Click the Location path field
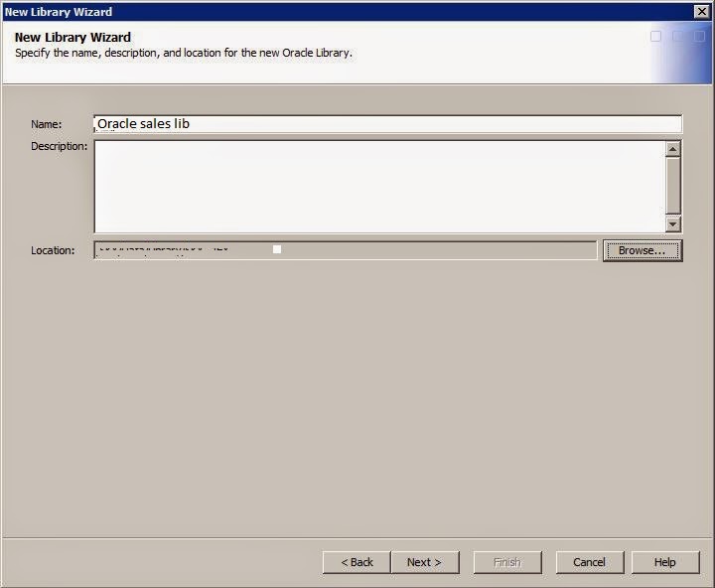This screenshot has width=715, height=588. pyautogui.click(x=346, y=250)
